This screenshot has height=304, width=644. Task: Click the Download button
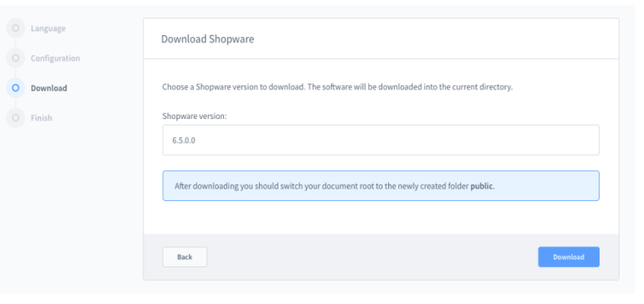pyautogui.click(x=569, y=257)
